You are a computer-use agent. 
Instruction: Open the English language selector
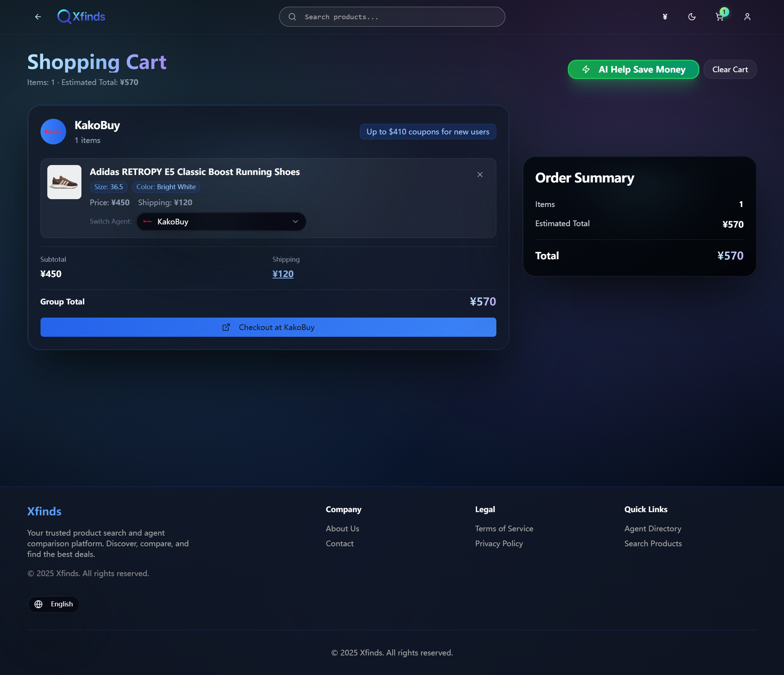click(54, 604)
